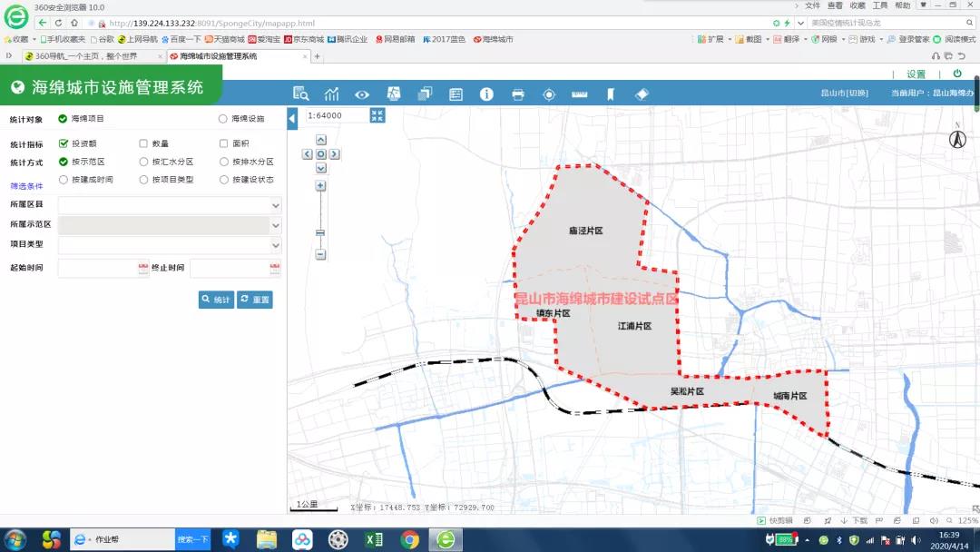
Task: Collapse the left statistics panel arrow
Action: 292,119
